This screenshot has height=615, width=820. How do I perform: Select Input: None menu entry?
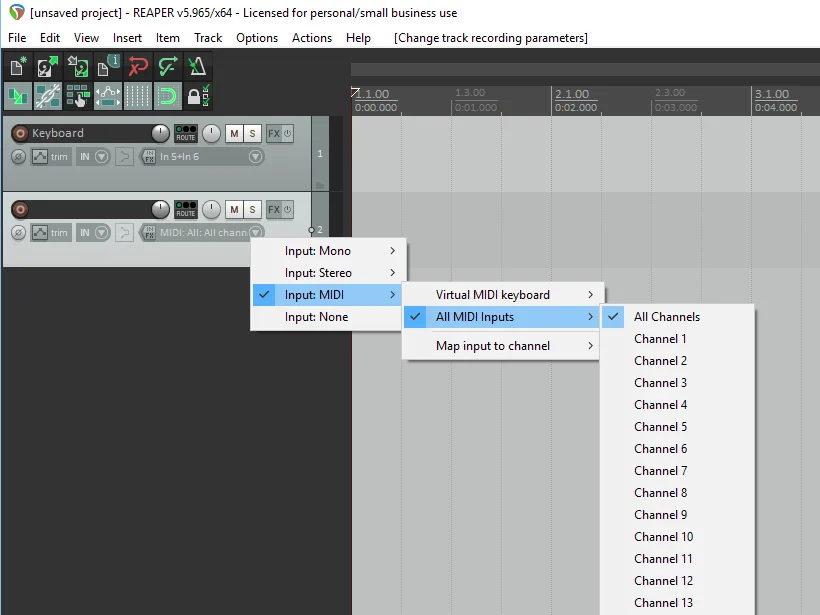pos(328,317)
